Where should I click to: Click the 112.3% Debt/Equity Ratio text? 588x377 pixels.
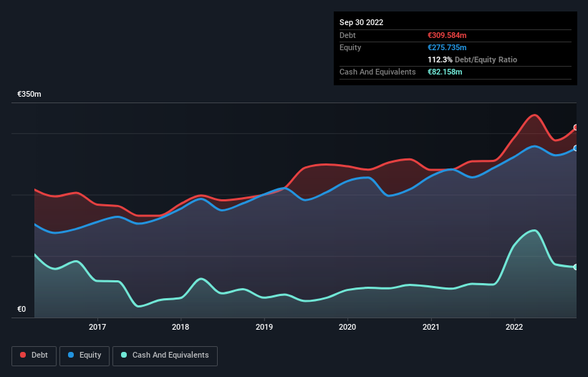coord(472,59)
